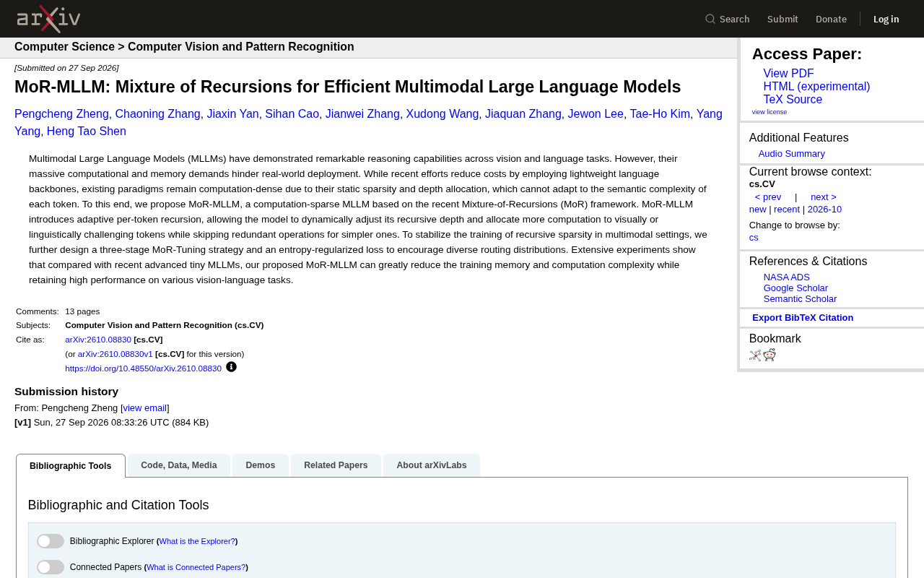Change browse context to cs
924x578 pixels.
pyautogui.click(x=754, y=238)
